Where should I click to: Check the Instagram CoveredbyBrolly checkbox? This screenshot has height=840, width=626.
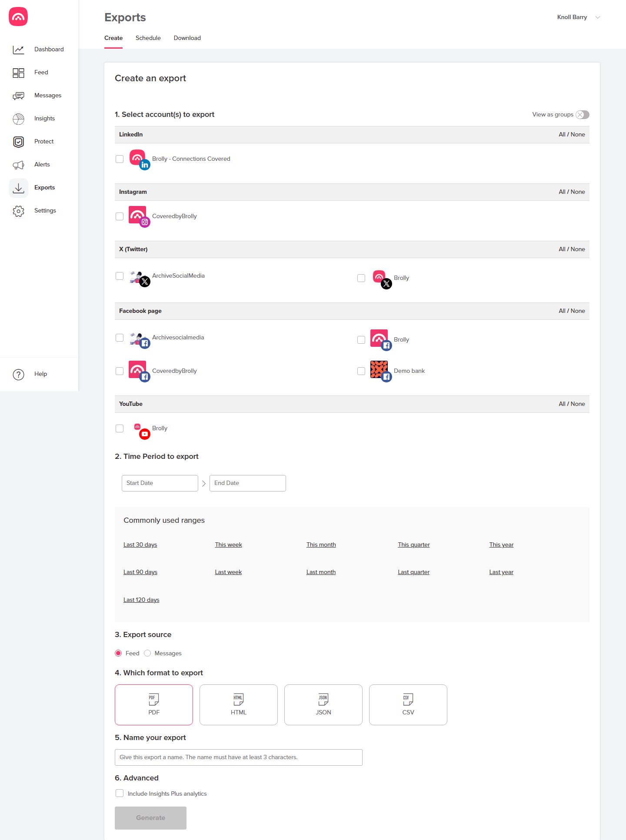[120, 216]
